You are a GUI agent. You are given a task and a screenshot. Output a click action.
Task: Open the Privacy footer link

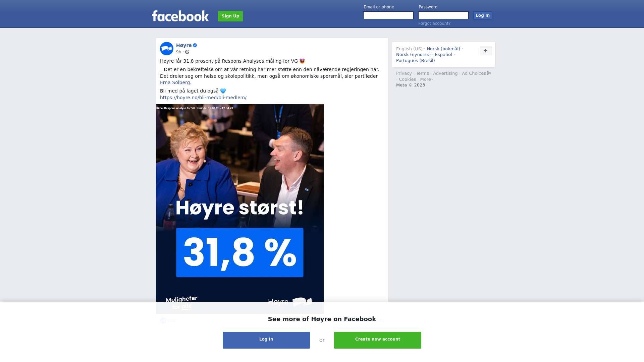[x=404, y=73]
